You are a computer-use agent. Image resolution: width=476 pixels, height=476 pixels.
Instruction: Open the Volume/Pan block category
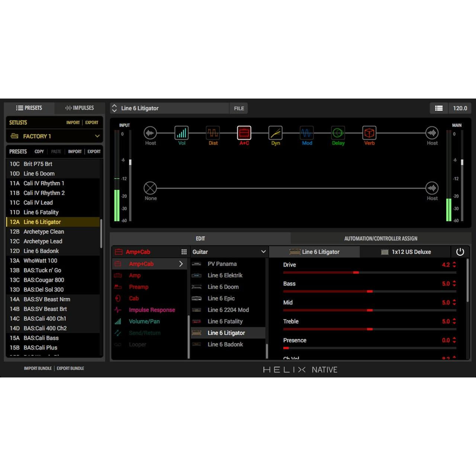[145, 321]
